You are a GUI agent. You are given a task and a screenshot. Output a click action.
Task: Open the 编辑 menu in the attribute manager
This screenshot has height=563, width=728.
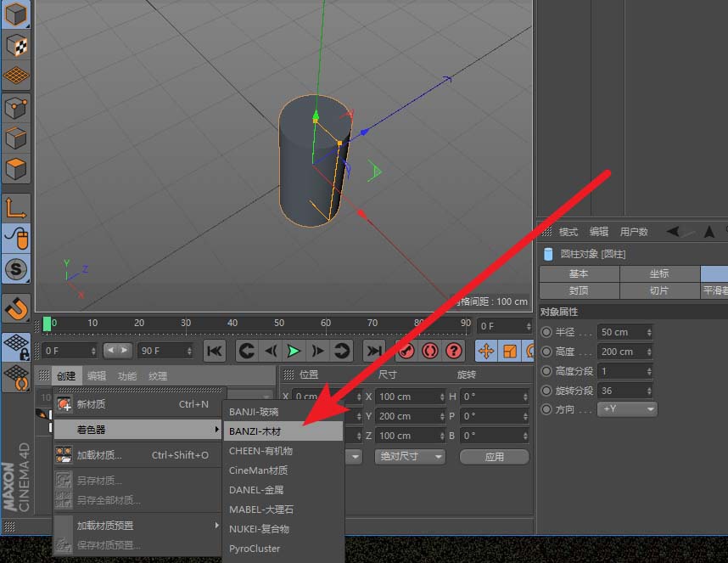click(x=598, y=230)
